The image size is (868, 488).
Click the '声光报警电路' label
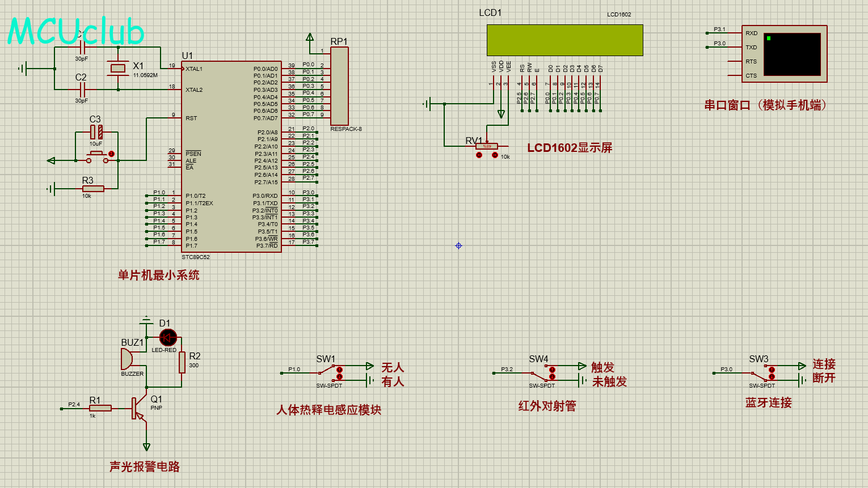[x=144, y=466]
